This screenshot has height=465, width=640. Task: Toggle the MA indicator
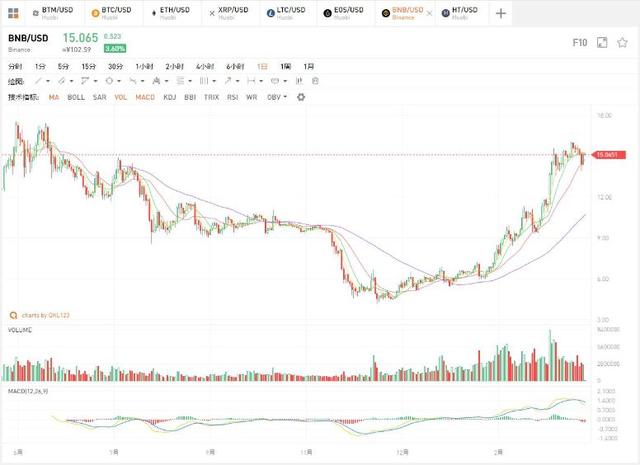pyautogui.click(x=54, y=97)
